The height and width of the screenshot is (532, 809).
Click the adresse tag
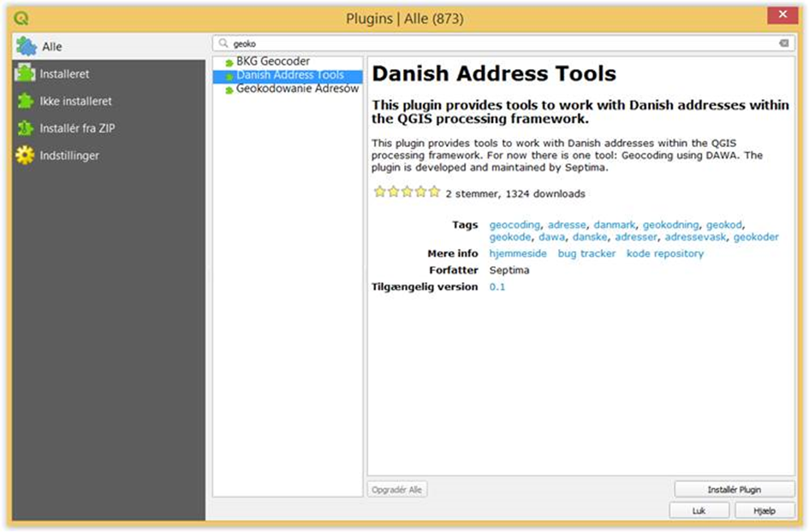click(567, 225)
